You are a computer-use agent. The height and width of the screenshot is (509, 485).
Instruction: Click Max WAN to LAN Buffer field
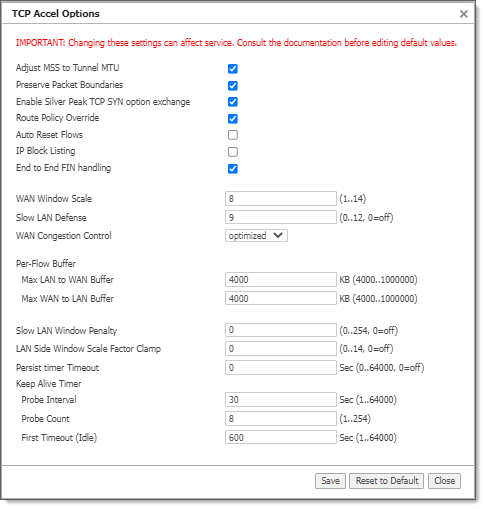pyautogui.click(x=281, y=298)
